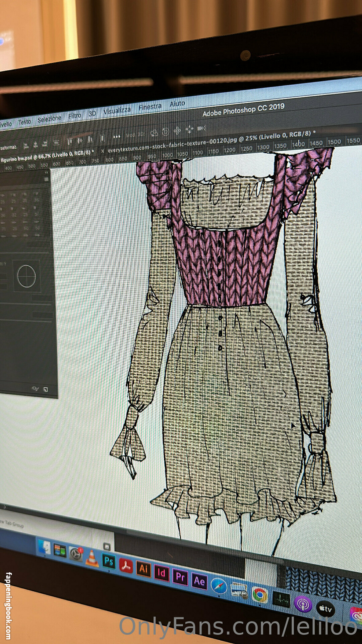This screenshot has width=362, height=644.
Task: Collapse the brush panel with double-arrow icon
Action: tap(47, 173)
